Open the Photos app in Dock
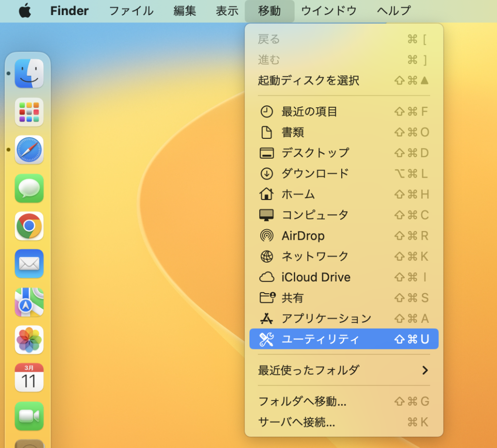 click(x=29, y=340)
